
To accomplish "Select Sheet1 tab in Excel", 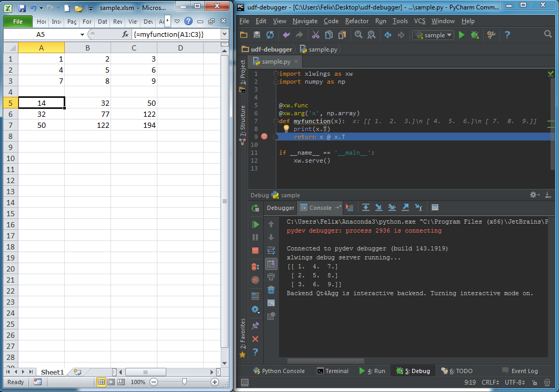I will (x=52, y=372).
